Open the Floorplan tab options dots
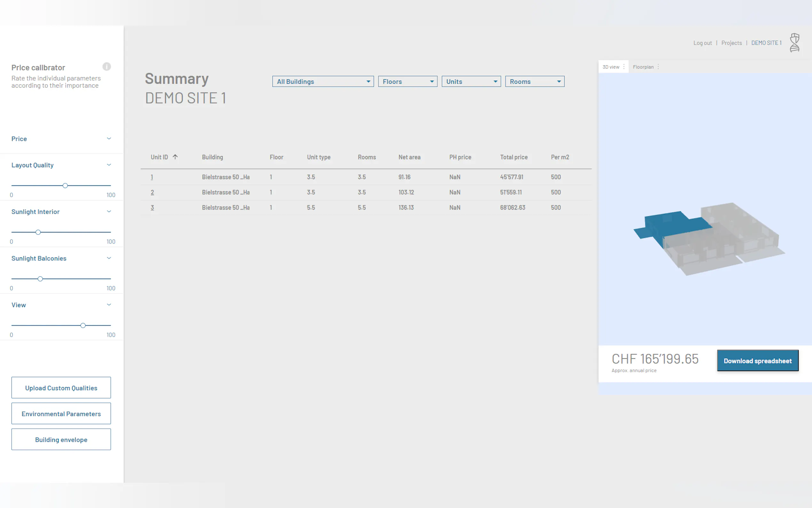Viewport: 812px width, 508px height. (x=658, y=67)
